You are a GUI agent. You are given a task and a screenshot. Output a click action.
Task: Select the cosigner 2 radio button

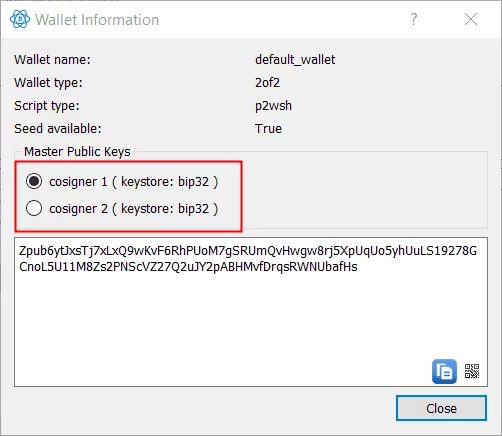tap(34, 208)
